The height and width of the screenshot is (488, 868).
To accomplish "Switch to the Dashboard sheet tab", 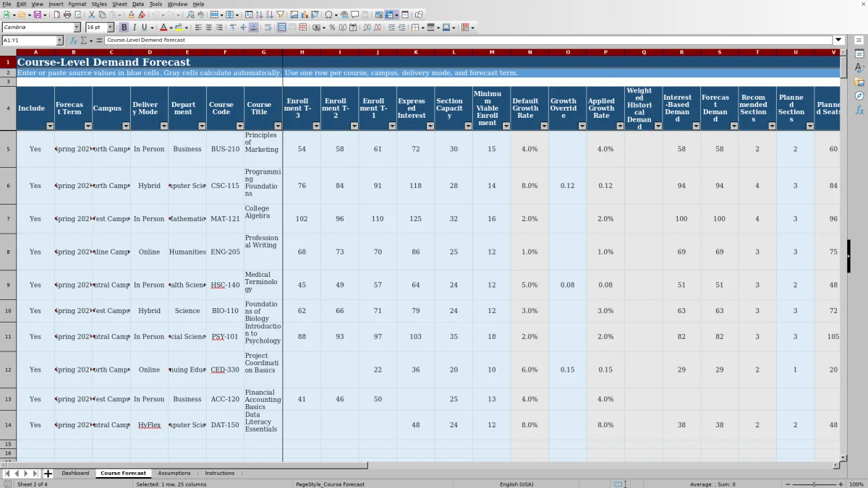I will 75,474.
